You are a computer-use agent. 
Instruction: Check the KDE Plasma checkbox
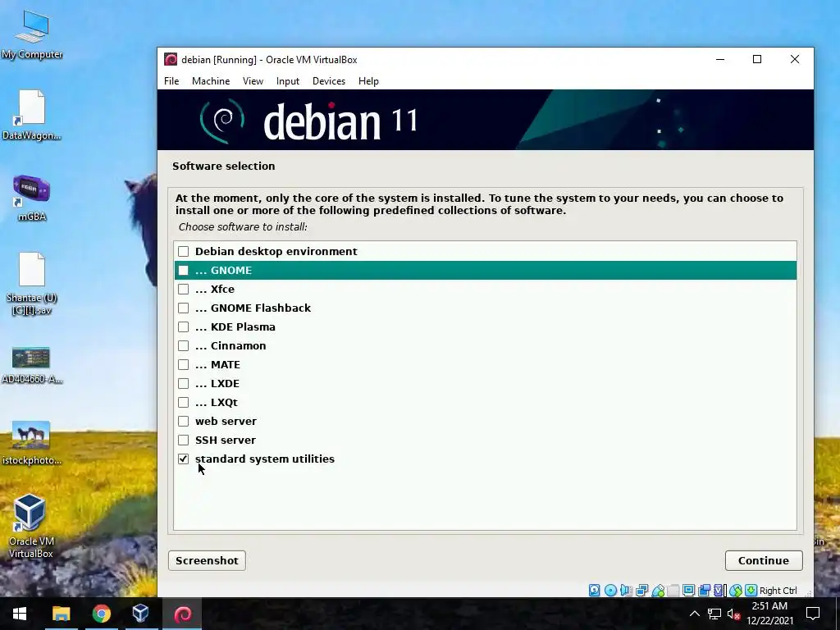point(183,326)
